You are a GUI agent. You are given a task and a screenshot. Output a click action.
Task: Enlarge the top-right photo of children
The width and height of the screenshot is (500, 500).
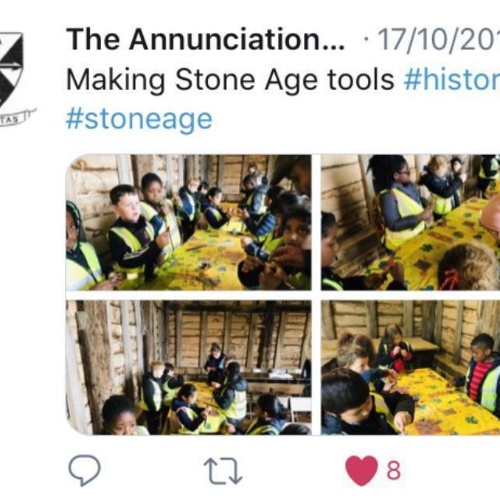(x=410, y=222)
